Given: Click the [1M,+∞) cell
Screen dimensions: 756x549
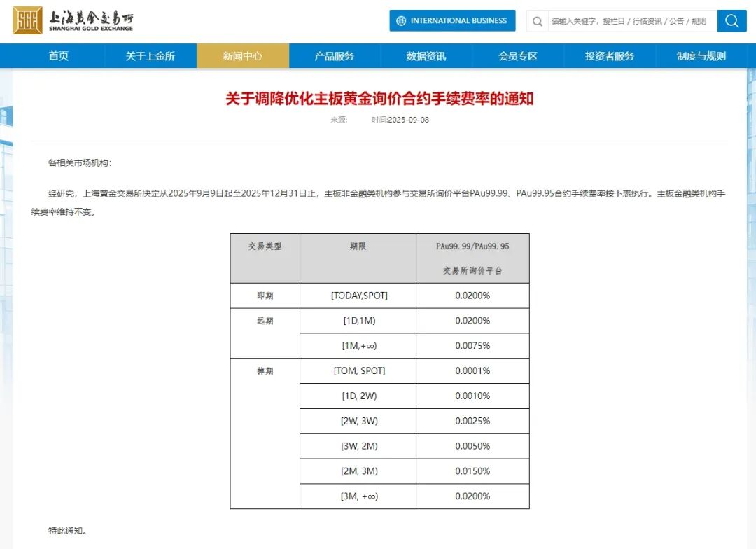Looking at the screenshot, I should tap(359, 345).
